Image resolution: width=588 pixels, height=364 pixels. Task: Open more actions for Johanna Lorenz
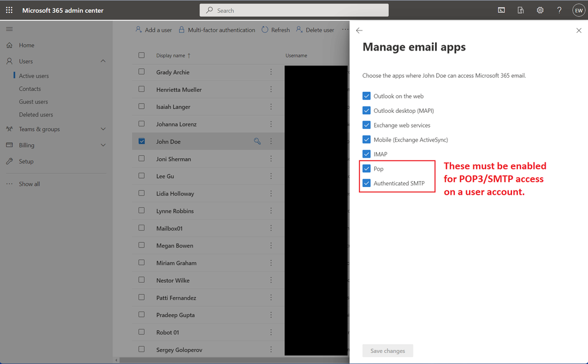point(271,124)
